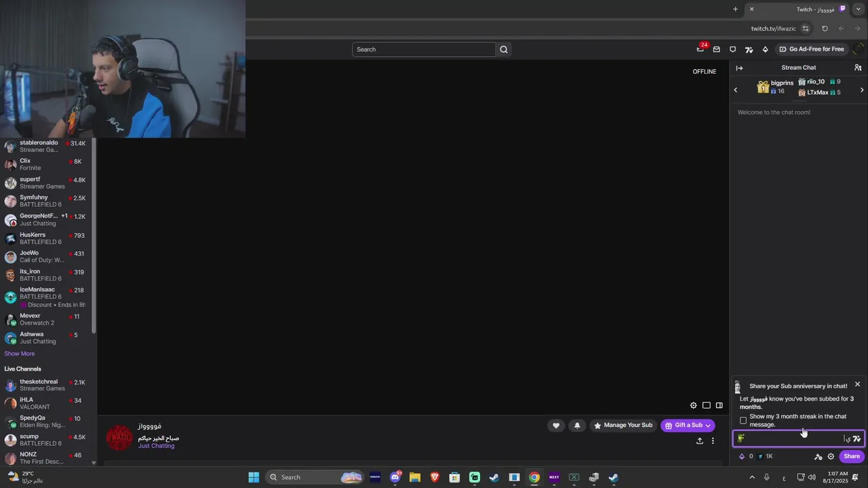This screenshot has width=868, height=488.
Task: Open the Just Chatting category link
Action: click(x=156, y=446)
